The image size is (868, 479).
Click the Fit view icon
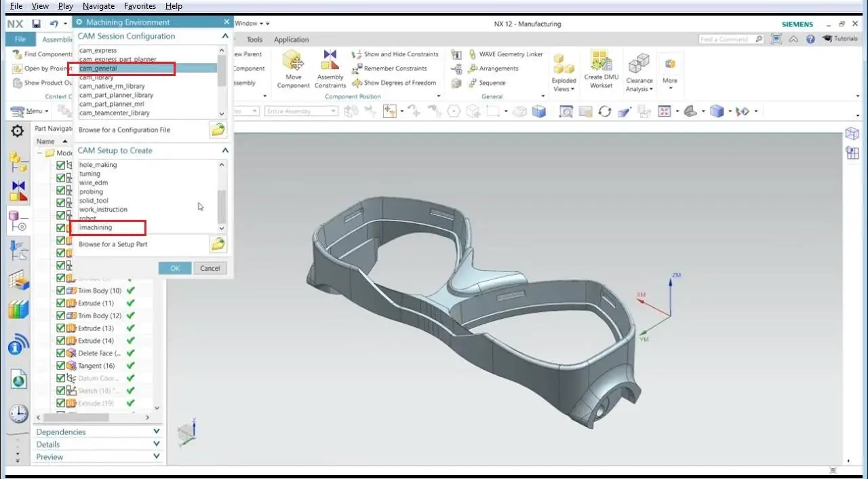(x=665, y=111)
